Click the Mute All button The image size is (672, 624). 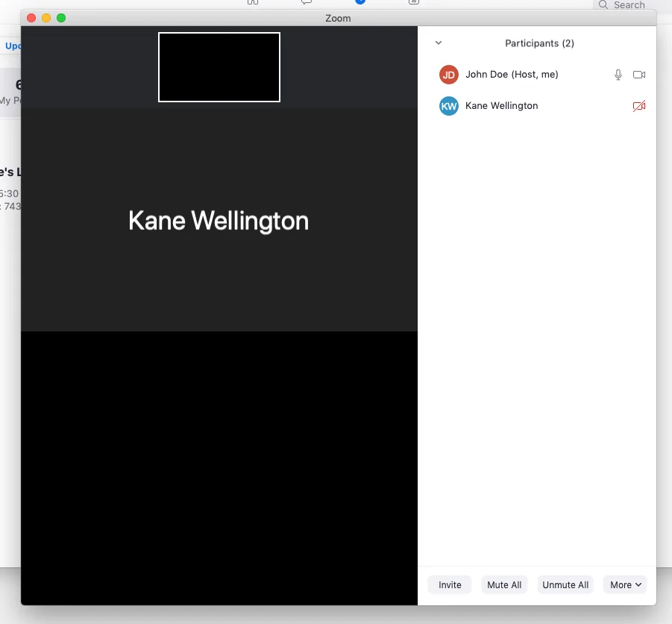[x=504, y=585]
